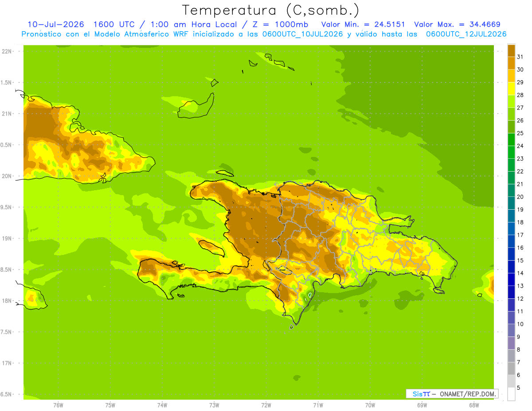Click the 20N latitude axis label
The height and width of the screenshot is (411, 532).
[x=7, y=176]
